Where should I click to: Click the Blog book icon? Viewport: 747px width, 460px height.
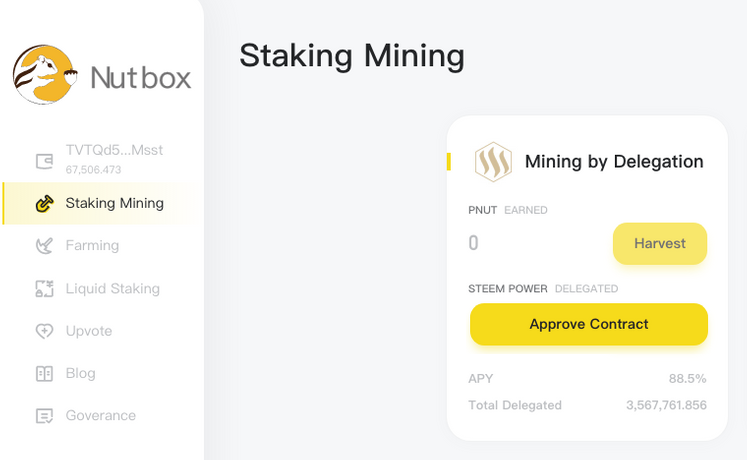tap(44, 373)
